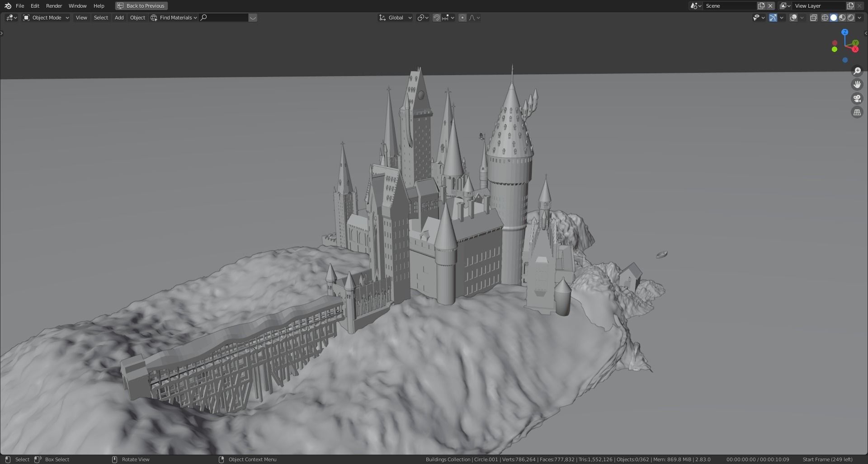Open the Render menu

54,6
